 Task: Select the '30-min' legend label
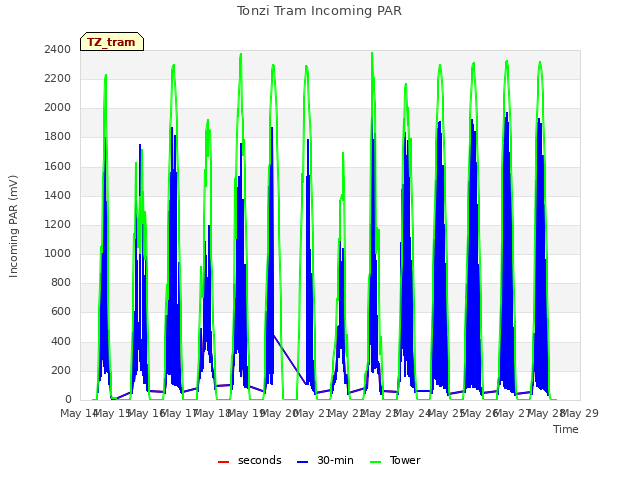tap(335, 460)
